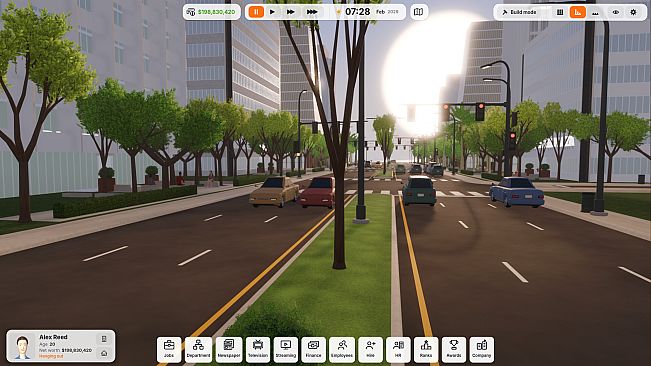The width and height of the screenshot is (651, 366).
Task: Open the Company panel
Action: point(482,349)
